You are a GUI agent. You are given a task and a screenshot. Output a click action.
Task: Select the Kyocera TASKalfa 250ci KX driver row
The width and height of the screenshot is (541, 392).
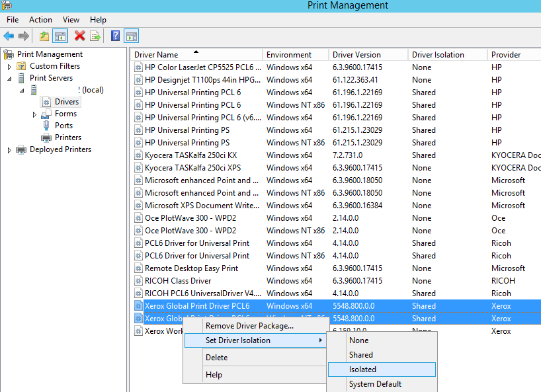point(336,155)
